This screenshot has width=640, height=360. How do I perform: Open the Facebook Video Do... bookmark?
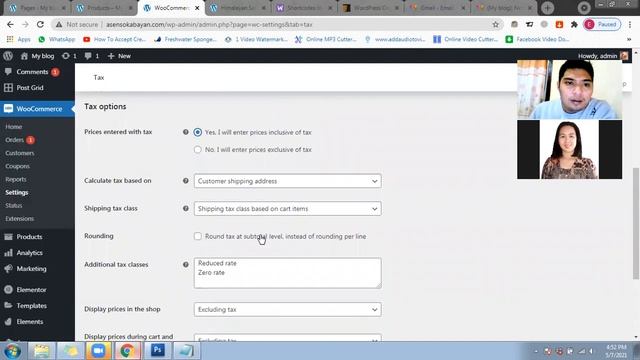pos(538,39)
